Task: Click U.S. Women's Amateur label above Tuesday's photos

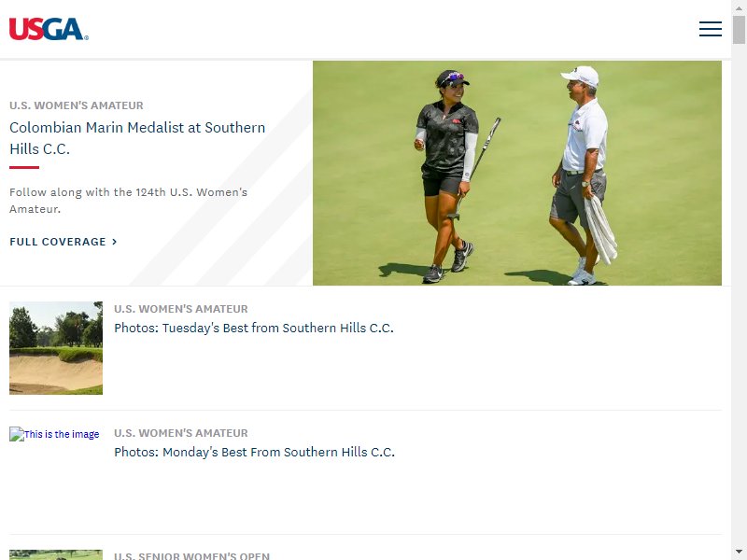Action: [181, 309]
